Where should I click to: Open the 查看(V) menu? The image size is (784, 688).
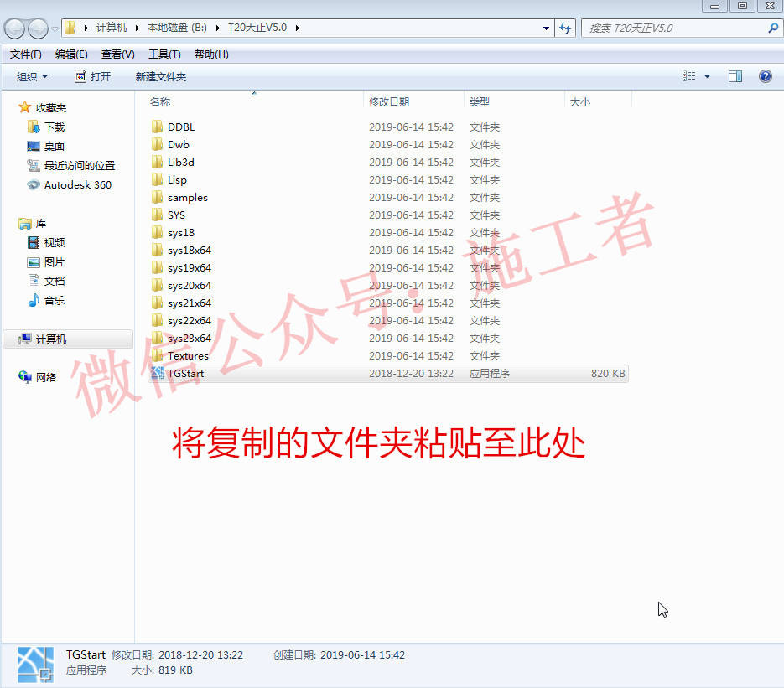[118, 54]
